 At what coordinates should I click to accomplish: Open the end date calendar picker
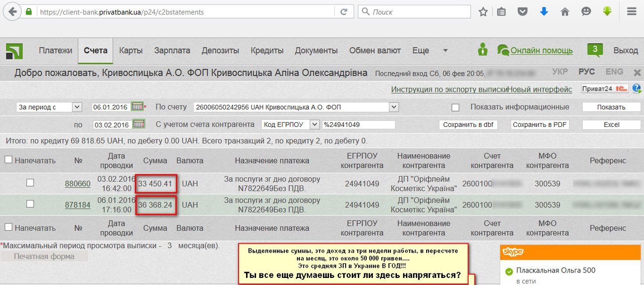click(139, 124)
